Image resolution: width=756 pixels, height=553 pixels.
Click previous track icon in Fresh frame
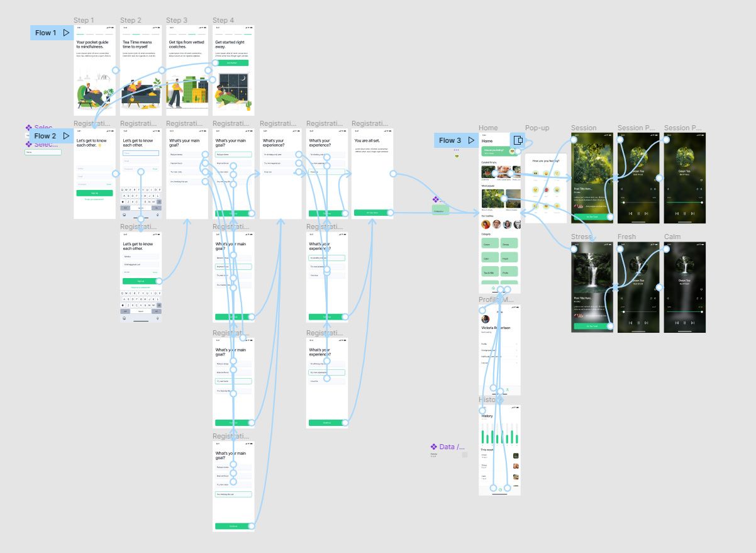630,322
